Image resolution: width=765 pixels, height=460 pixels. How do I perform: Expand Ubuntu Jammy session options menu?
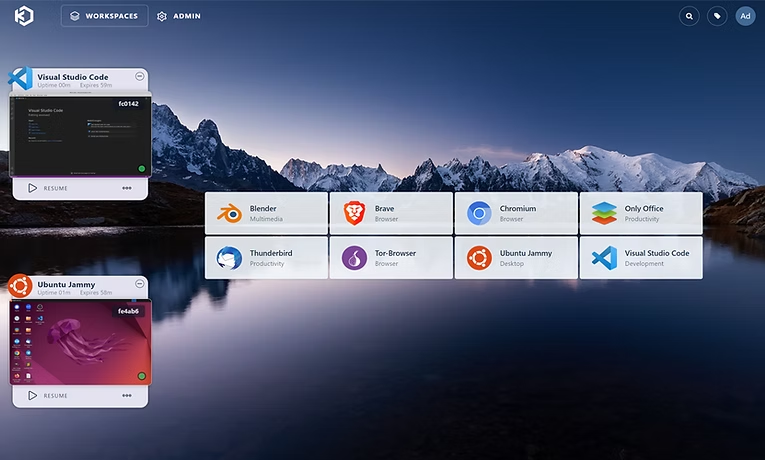click(x=127, y=395)
